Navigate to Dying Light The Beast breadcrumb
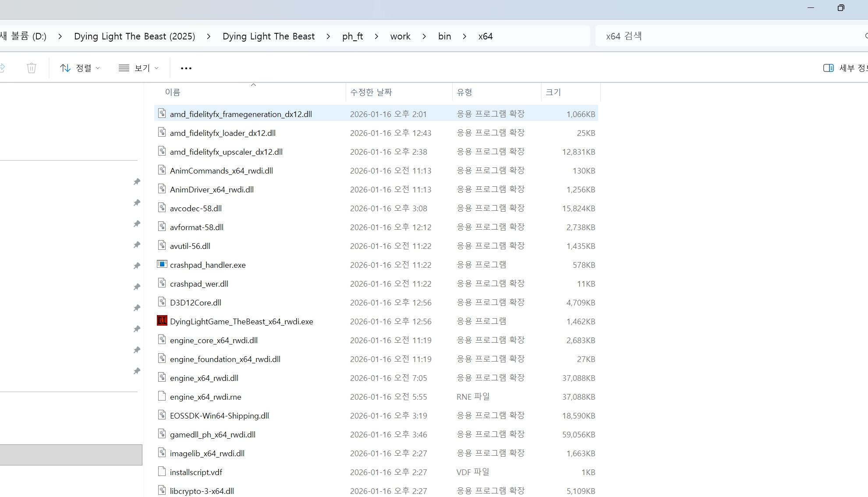Viewport: 868px width, 497px height. (269, 36)
